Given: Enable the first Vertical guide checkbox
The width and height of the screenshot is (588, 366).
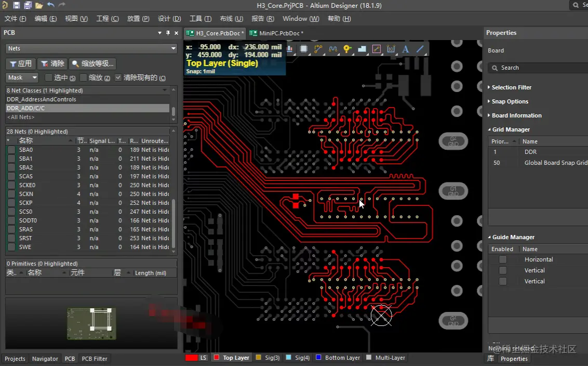Looking at the screenshot, I should point(503,270).
